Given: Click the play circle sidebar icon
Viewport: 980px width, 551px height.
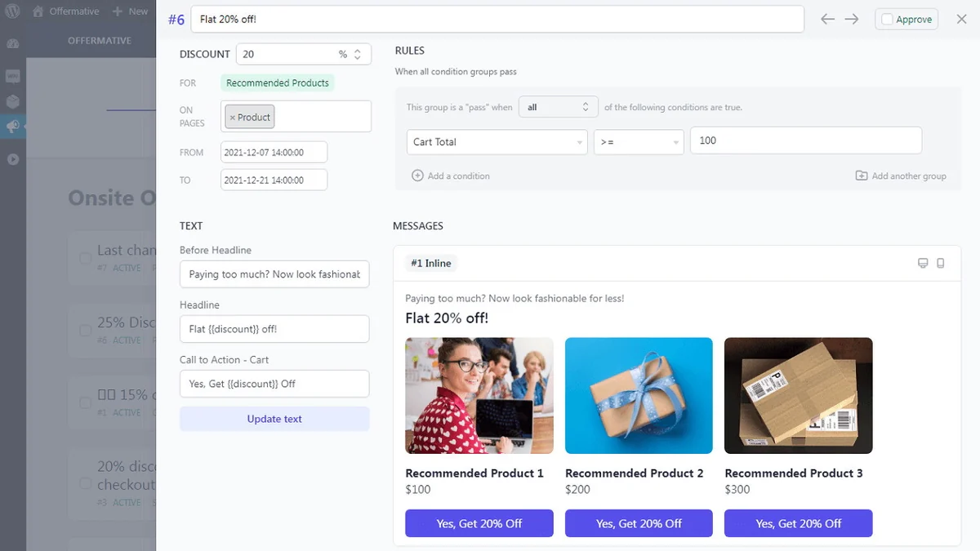Looking at the screenshot, I should [12, 159].
